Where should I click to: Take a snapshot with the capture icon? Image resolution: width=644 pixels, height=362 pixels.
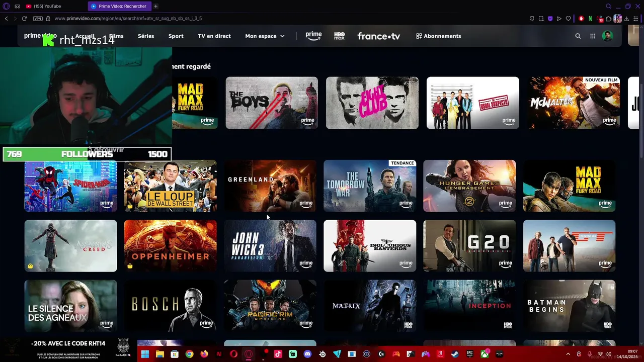tap(541, 19)
